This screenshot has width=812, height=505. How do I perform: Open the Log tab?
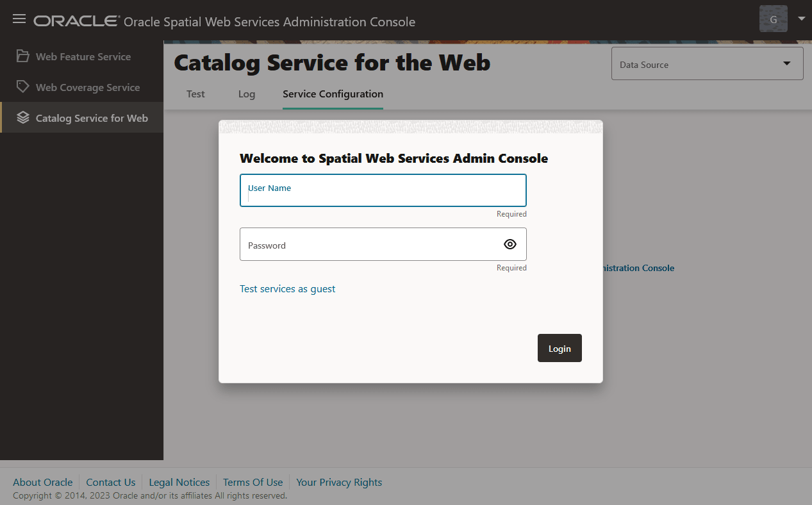(x=247, y=94)
